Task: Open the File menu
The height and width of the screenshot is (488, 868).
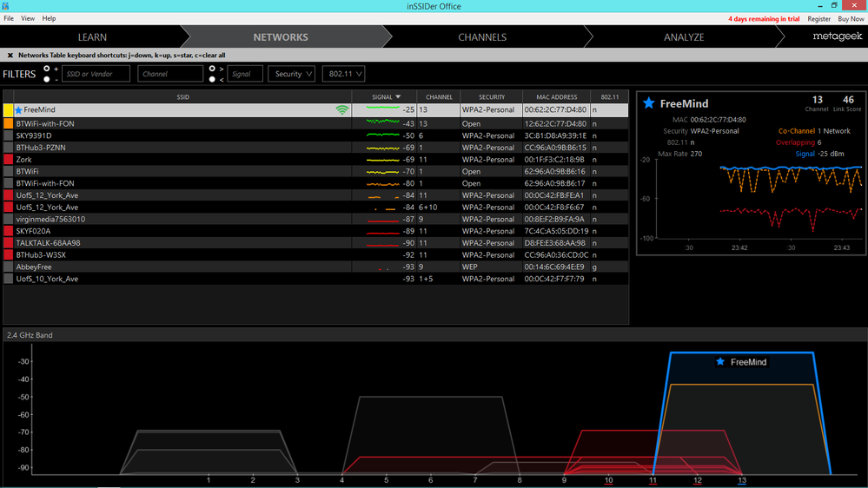Action: tap(9, 18)
